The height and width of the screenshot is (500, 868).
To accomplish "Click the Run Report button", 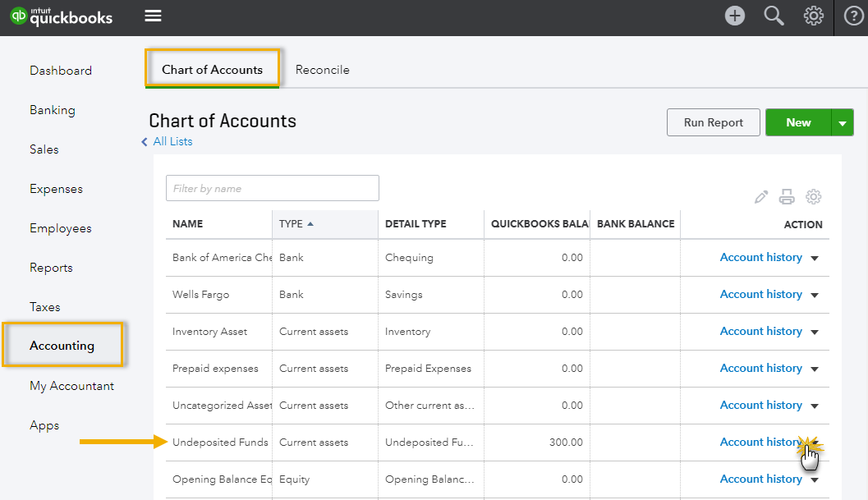I will point(713,122).
